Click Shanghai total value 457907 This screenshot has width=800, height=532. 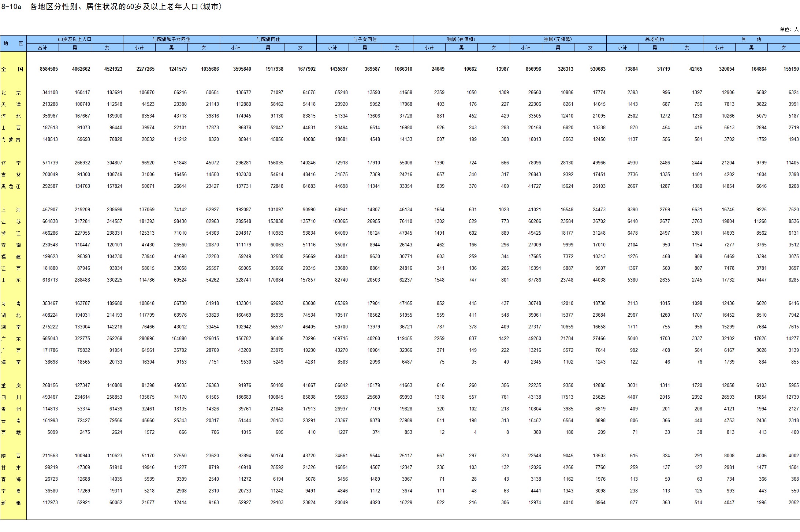tap(50, 209)
